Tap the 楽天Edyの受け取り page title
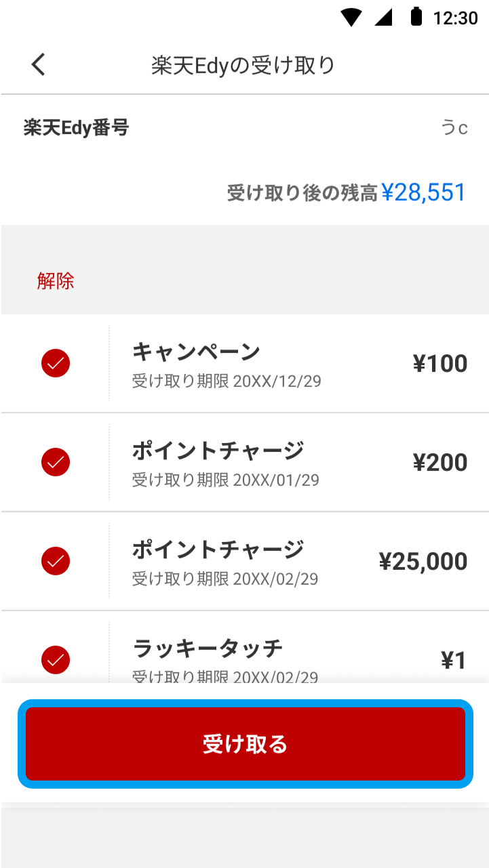 click(x=243, y=65)
